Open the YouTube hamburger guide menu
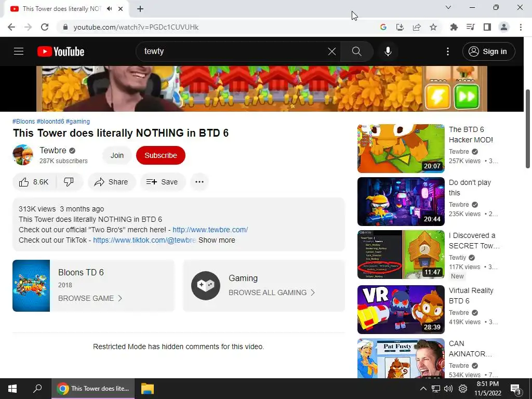This screenshot has width=532, height=399. 19,51
